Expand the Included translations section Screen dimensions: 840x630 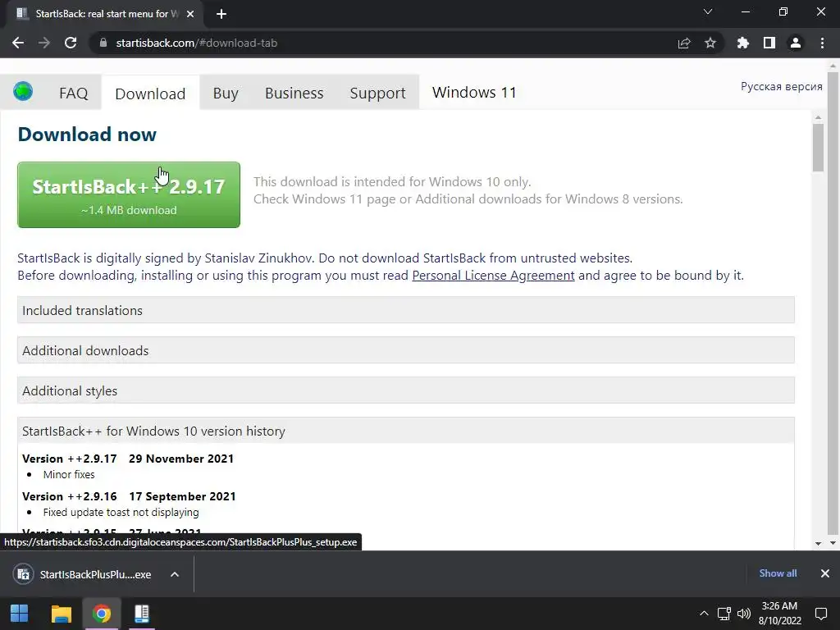[x=405, y=310]
